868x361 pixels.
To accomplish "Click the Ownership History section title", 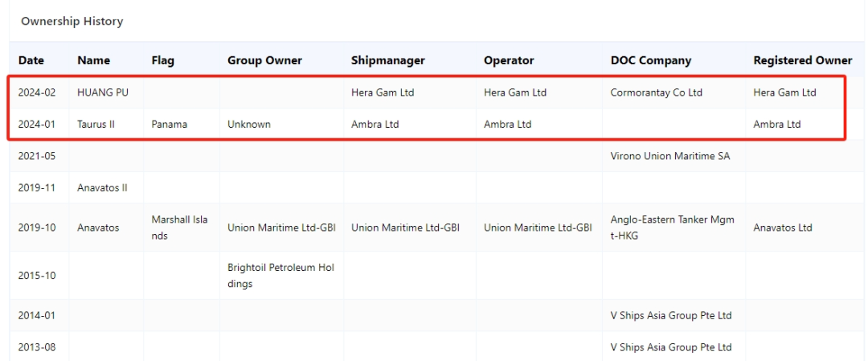I will [x=72, y=22].
